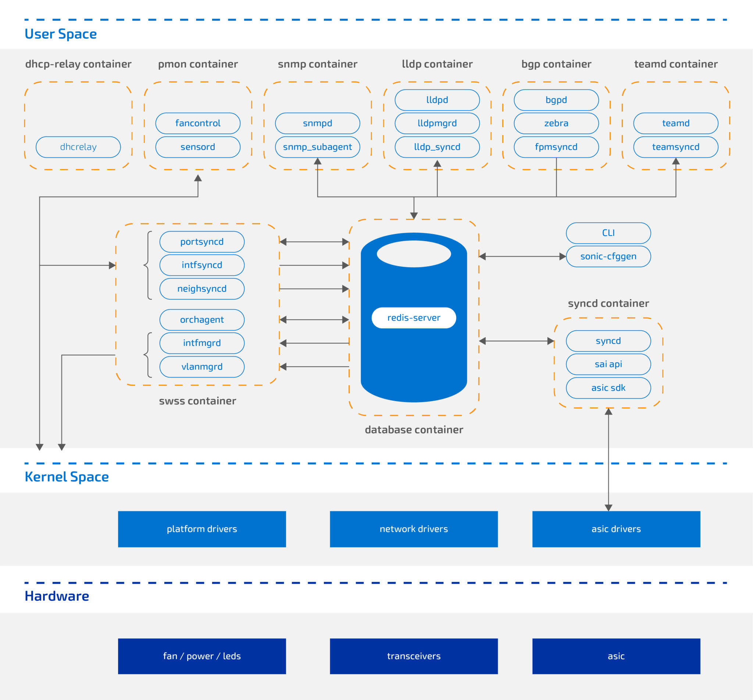Select the teamd container label
Viewport: 753px width, 700px height.
point(676,64)
